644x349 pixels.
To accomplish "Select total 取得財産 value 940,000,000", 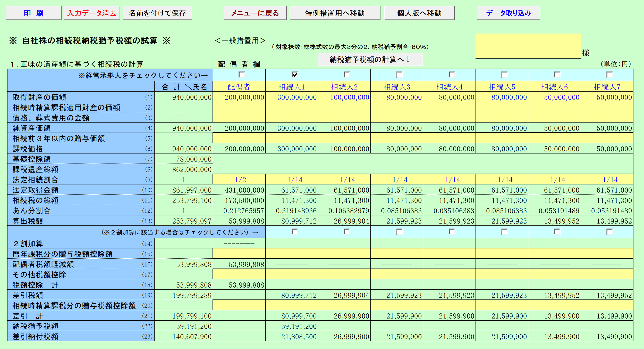I will pos(184,97).
